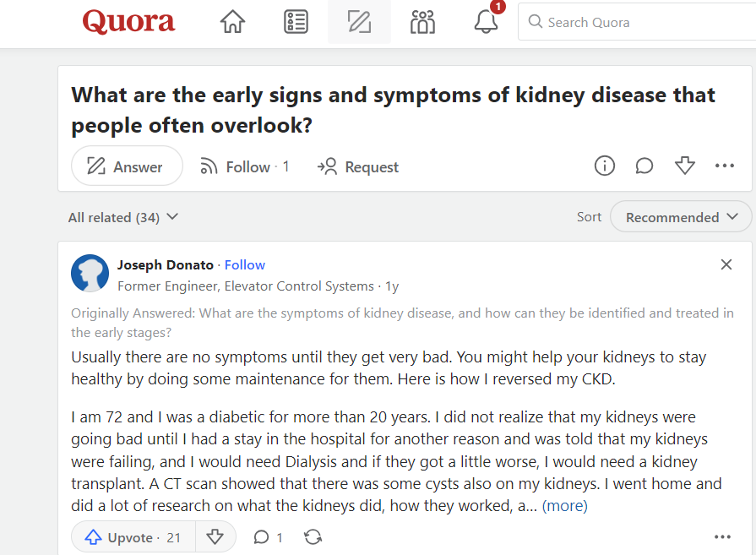Dismiss Joseph Donato's answer with X
This screenshot has width=756, height=555.
coord(726,265)
